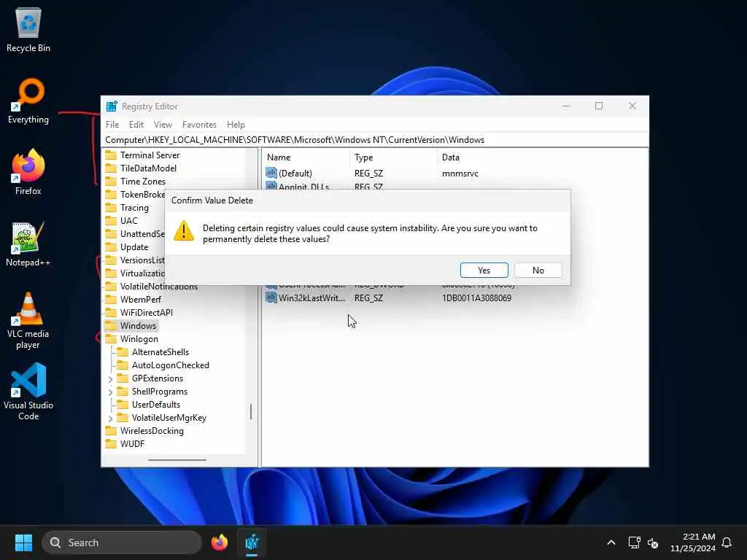The width and height of the screenshot is (747, 560).
Task: Select the WUDF key
Action: click(x=132, y=444)
